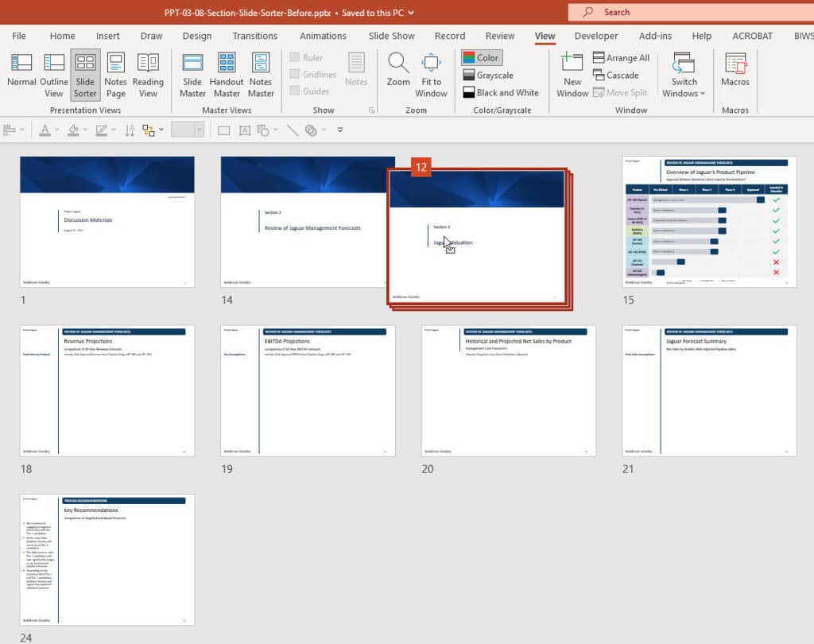
Task: Cascade the open presentation windows
Action: coord(618,74)
